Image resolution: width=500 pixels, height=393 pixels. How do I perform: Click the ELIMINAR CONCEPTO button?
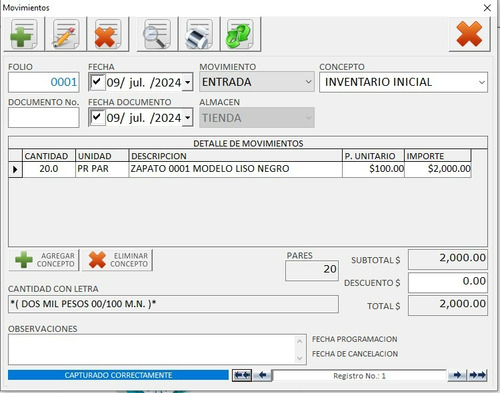coord(117,260)
